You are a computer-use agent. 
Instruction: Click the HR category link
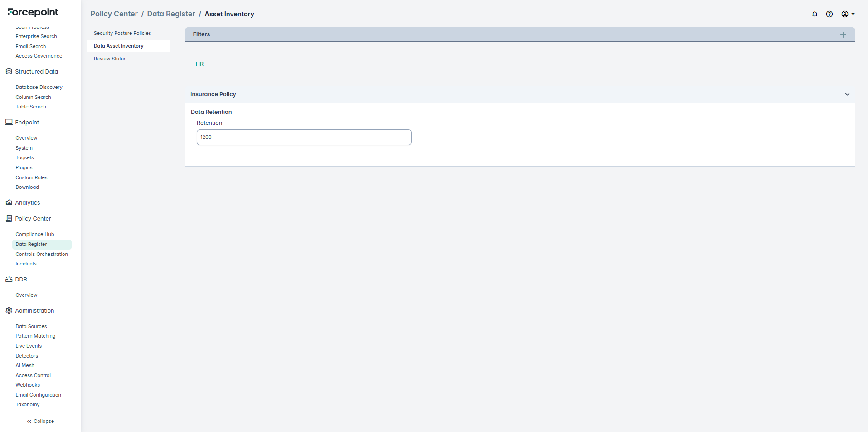click(199, 64)
